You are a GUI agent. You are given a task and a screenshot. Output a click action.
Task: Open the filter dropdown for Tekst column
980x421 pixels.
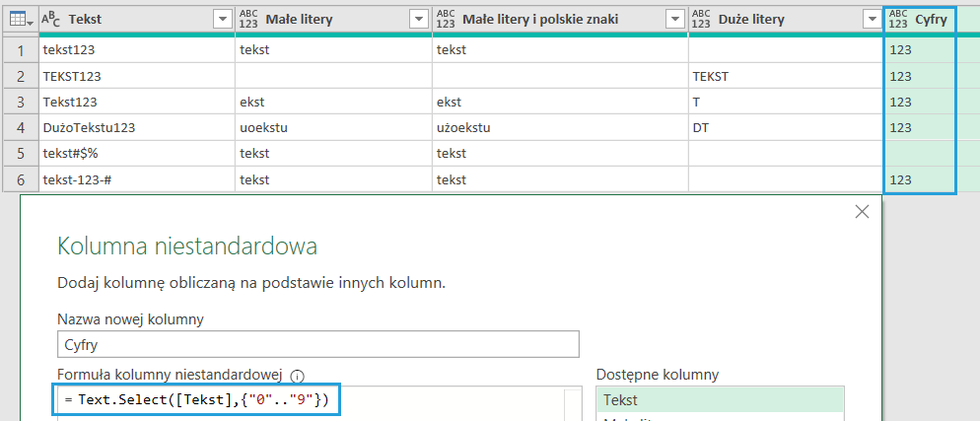(x=222, y=20)
